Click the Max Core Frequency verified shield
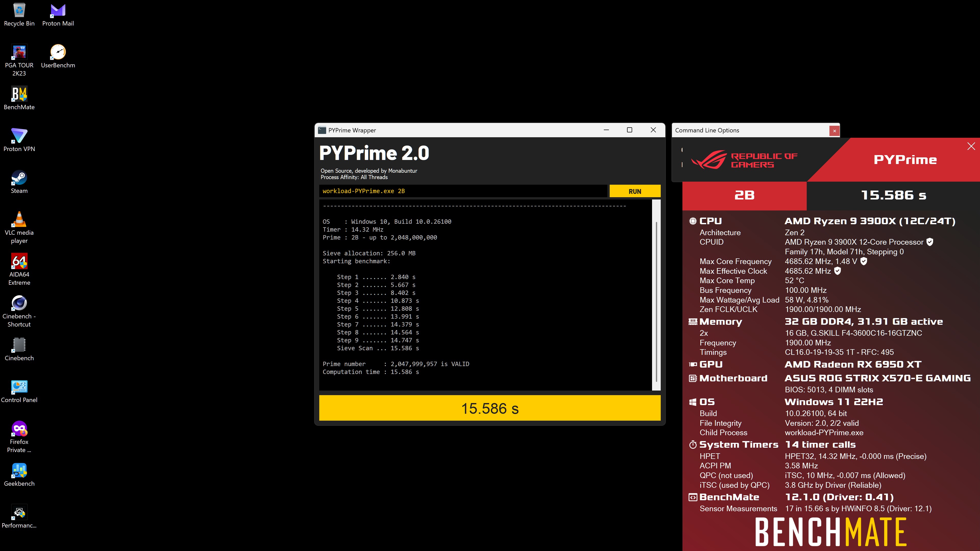980x551 pixels. (x=864, y=261)
